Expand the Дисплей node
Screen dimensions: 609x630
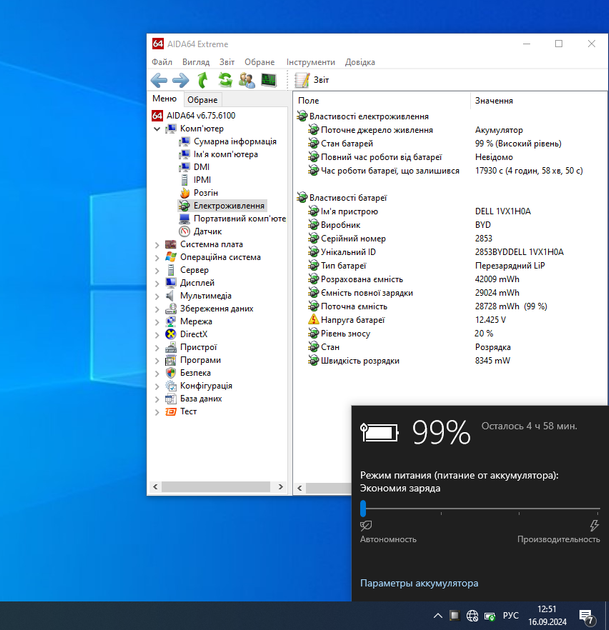(x=157, y=283)
